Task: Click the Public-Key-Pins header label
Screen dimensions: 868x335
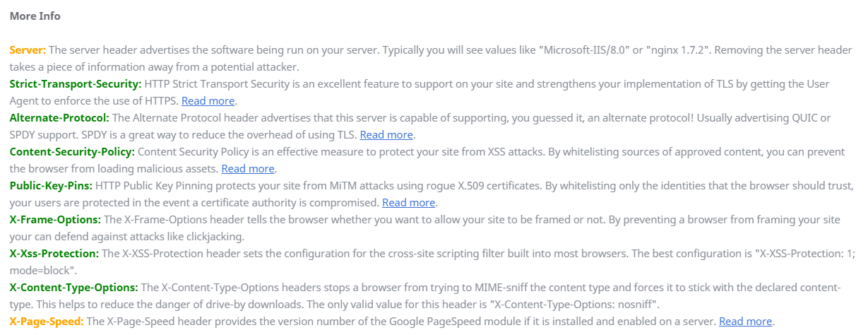Action: click(x=51, y=185)
